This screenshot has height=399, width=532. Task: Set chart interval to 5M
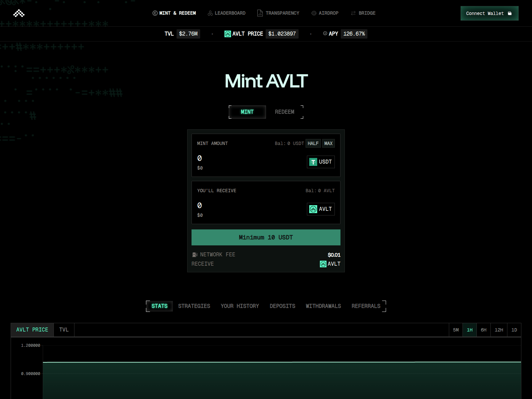(x=456, y=330)
